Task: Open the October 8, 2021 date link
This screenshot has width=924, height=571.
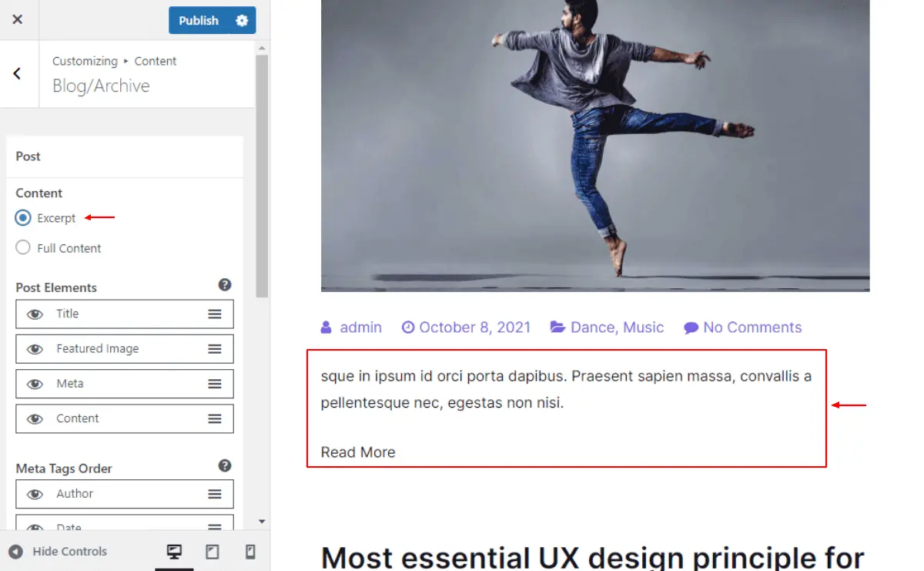Action: 475,327
